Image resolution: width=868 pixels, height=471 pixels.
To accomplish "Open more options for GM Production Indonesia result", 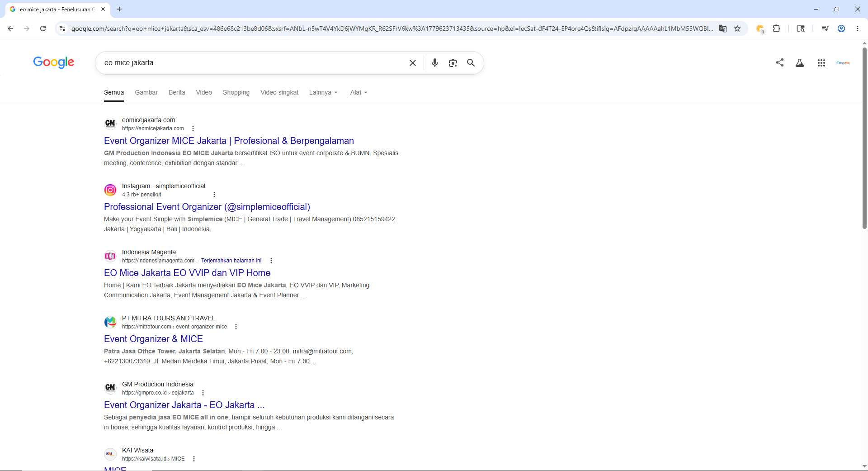I will point(203,393).
